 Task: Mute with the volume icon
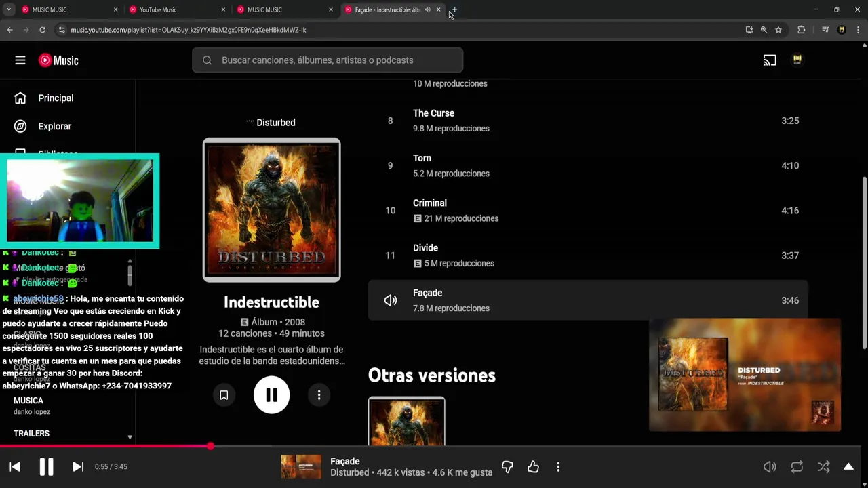click(770, 467)
